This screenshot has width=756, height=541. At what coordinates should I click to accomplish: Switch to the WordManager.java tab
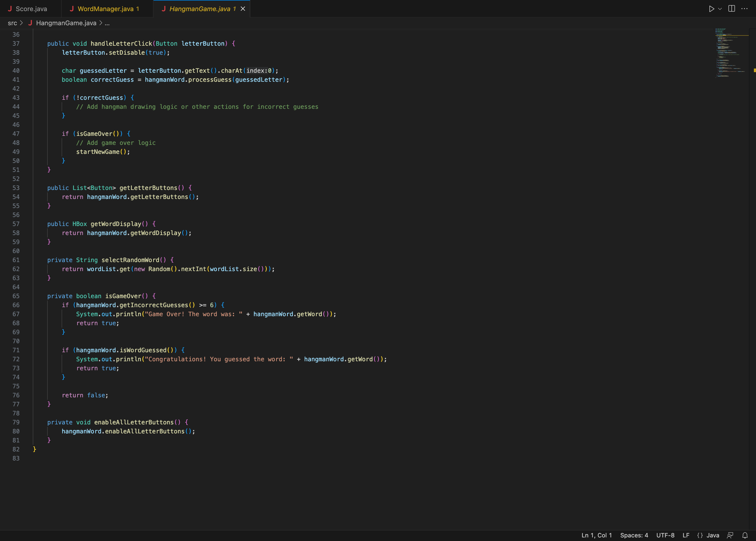point(105,9)
